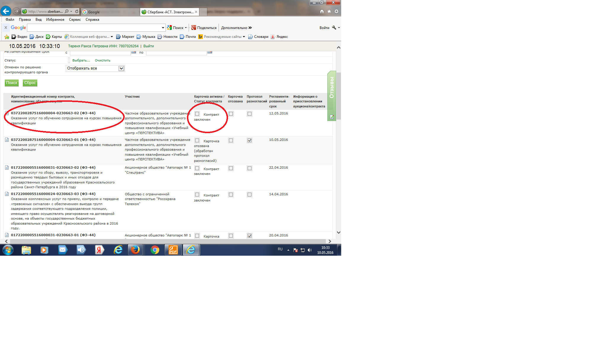Click the Выбрать... status link
This screenshot has width=590, height=364.
[81, 60]
